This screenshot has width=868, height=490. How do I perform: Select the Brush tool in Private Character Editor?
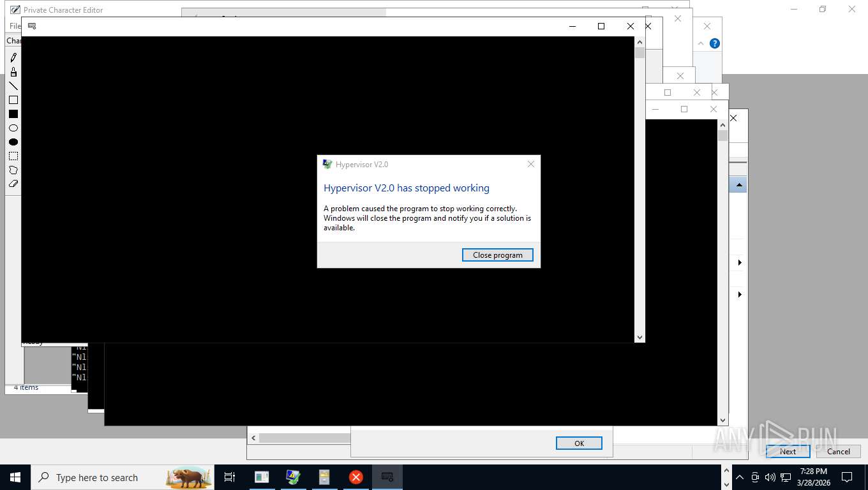(13, 72)
